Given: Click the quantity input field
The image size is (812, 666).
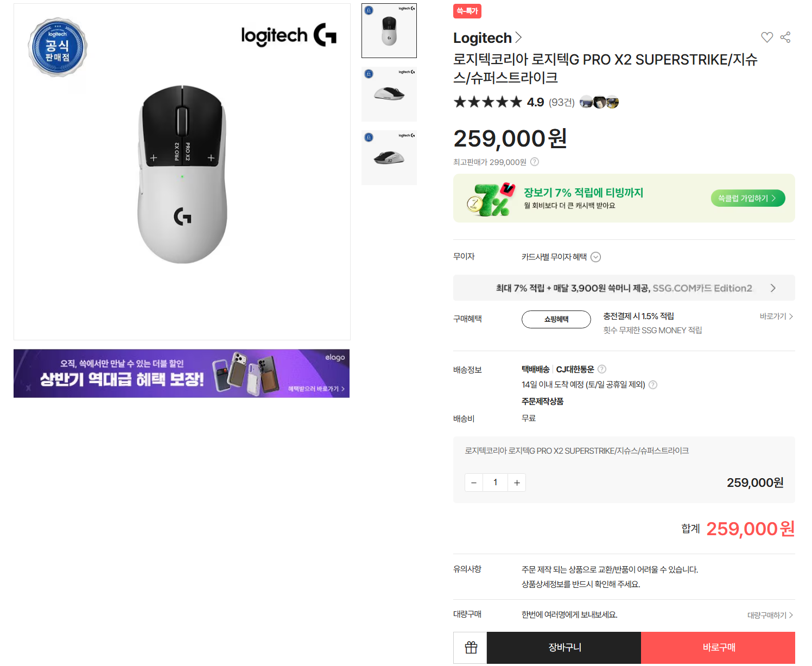Looking at the screenshot, I should [495, 483].
